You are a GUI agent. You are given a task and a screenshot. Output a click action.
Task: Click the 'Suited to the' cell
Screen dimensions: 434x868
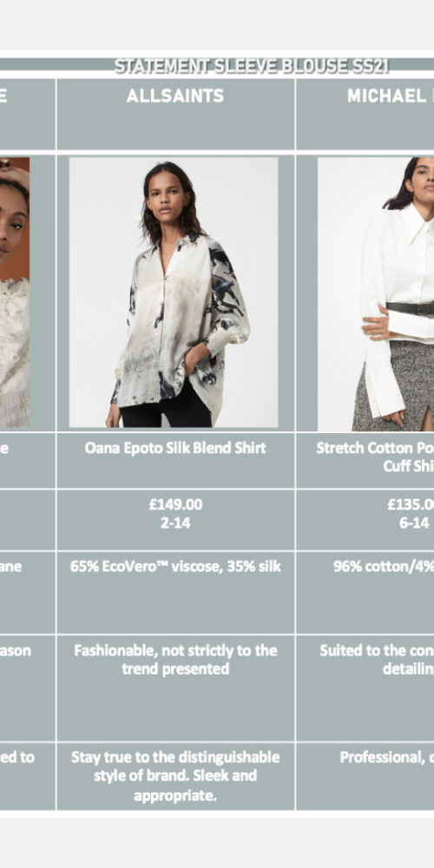coord(365,688)
